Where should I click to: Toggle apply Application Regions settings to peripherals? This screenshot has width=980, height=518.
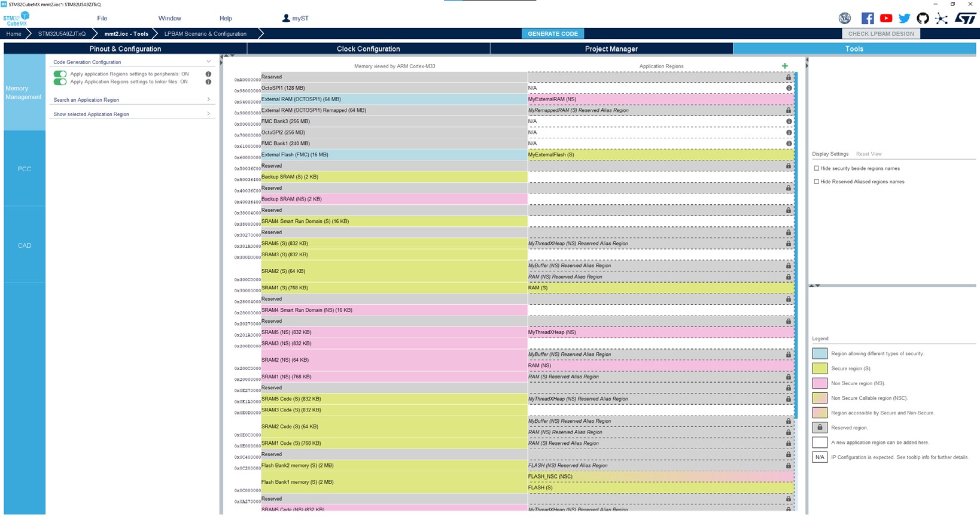pos(60,74)
